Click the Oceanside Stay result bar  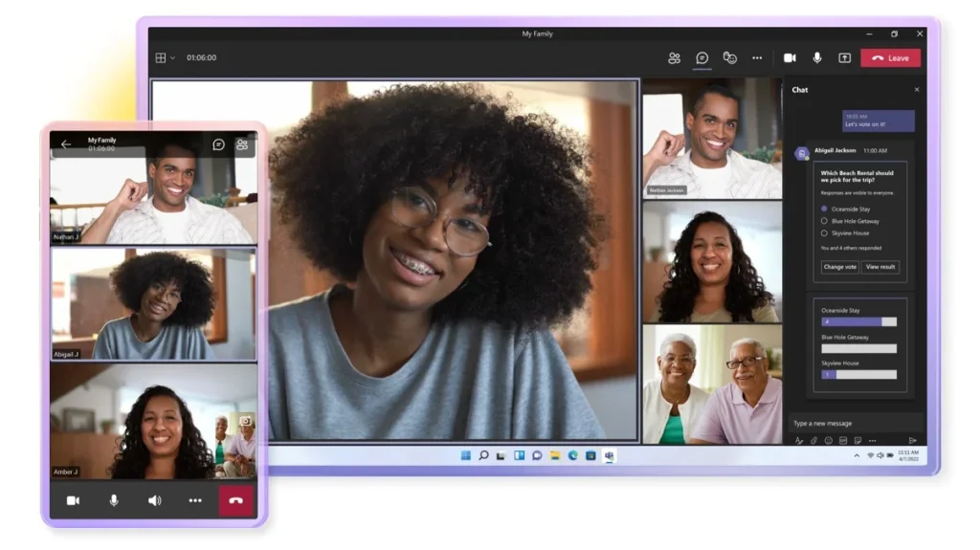point(858,321)
